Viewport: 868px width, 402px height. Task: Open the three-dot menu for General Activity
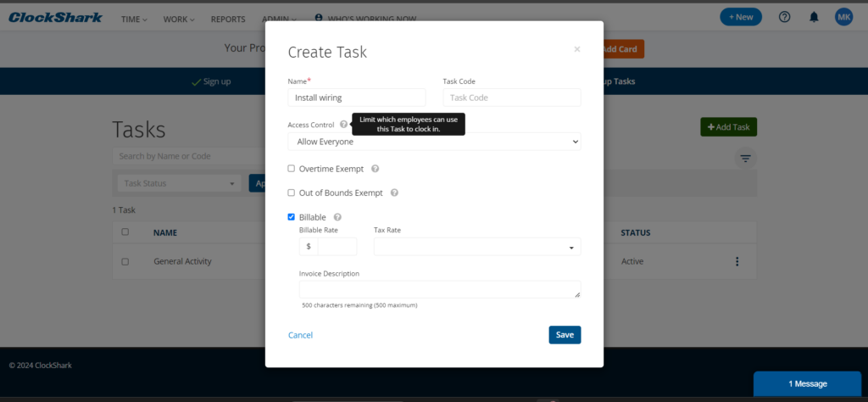pyautogui.click(x=737, y=261)
